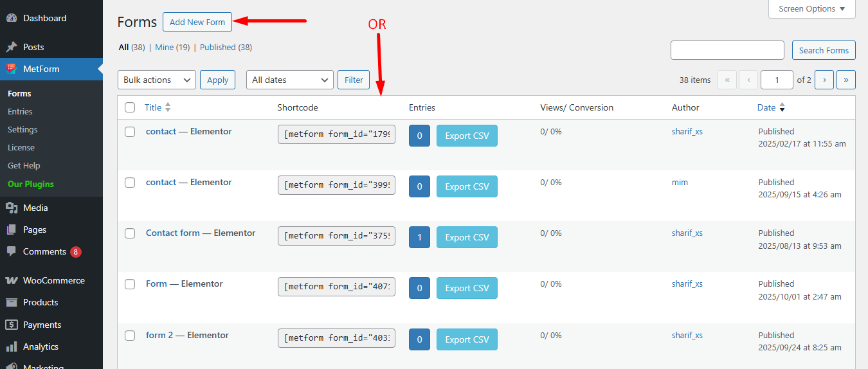
Task: Toggle the select-all checkbox in table header
Action: (x=130, y=107)
